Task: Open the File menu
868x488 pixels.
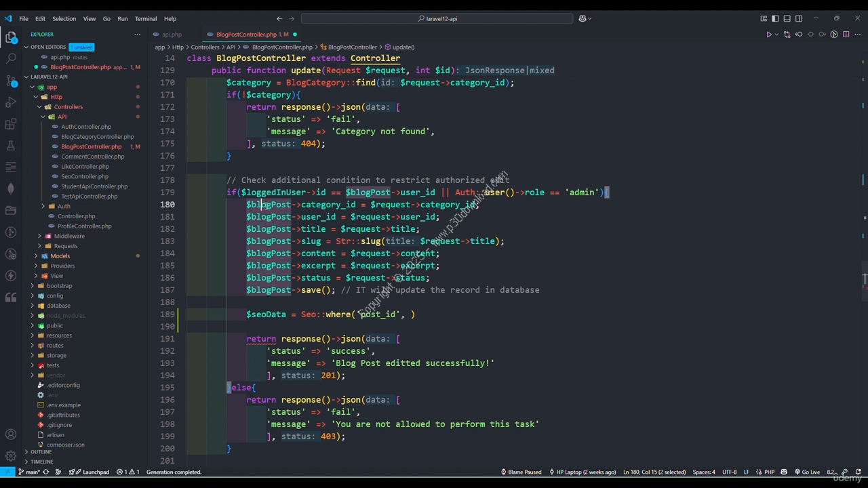Action: 24,18
